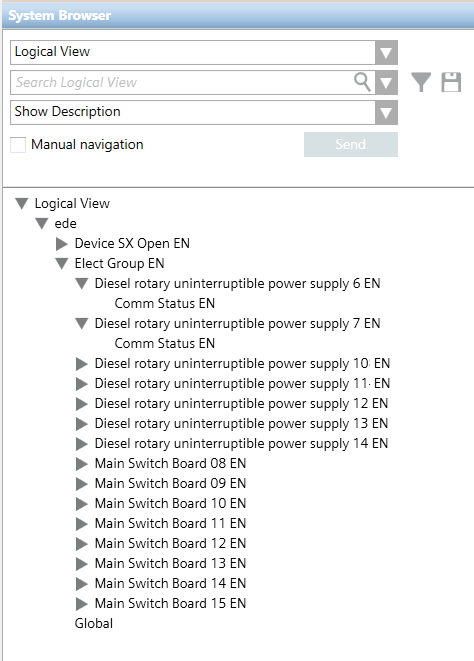This screenshot has height=661, width=474.
Task: Expand Main Switch Board 08 EN
Action: [81, 464]
